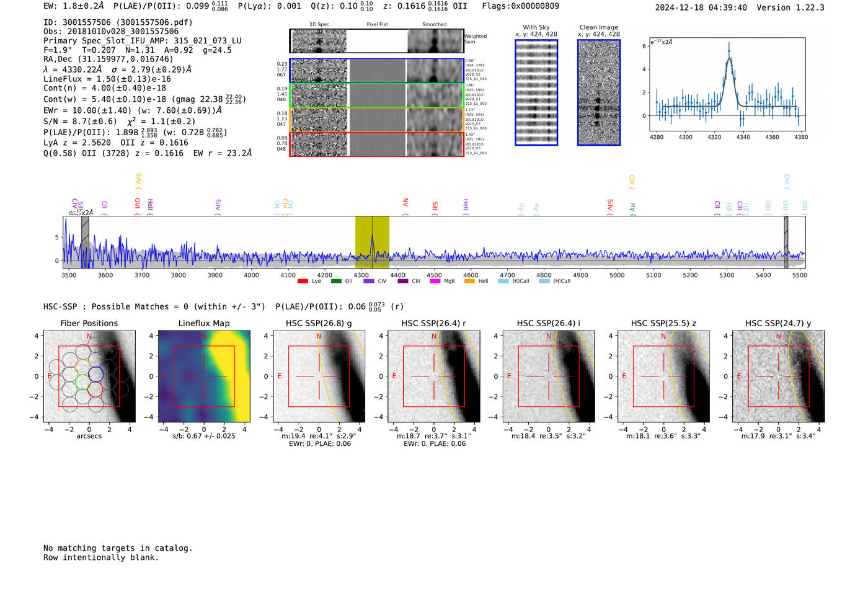Click the s/b: 0.67 +/- 0.025 label
Image resolution: width=868 pixels, height=591 pixels.
pos(204,436)
